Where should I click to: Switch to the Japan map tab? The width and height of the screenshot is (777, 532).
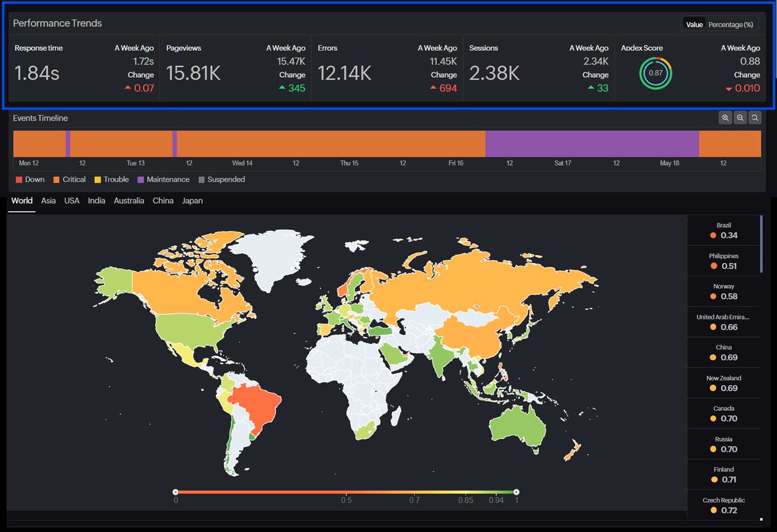click(x=192, y=201)
